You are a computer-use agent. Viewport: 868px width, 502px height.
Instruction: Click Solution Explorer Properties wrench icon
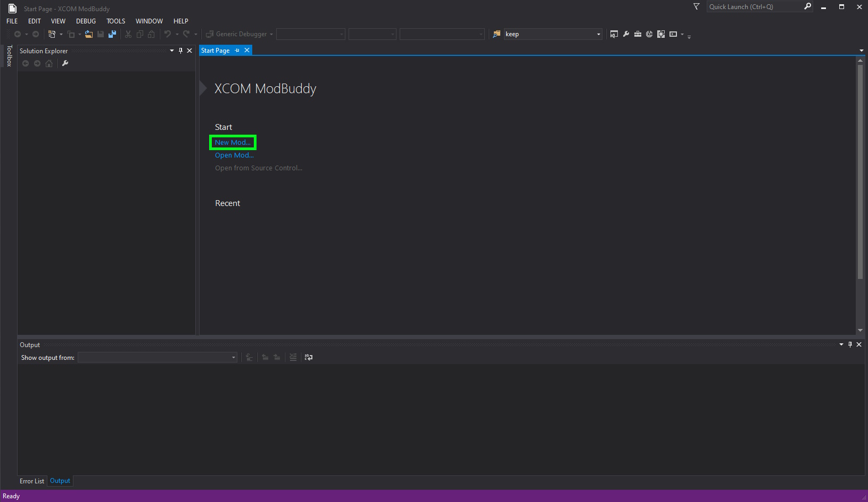(65, 63)
